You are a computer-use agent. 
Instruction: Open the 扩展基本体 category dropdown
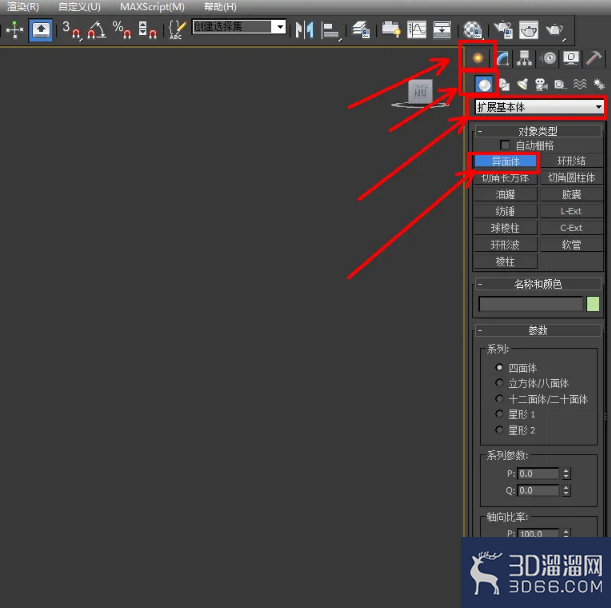(539, 107)
